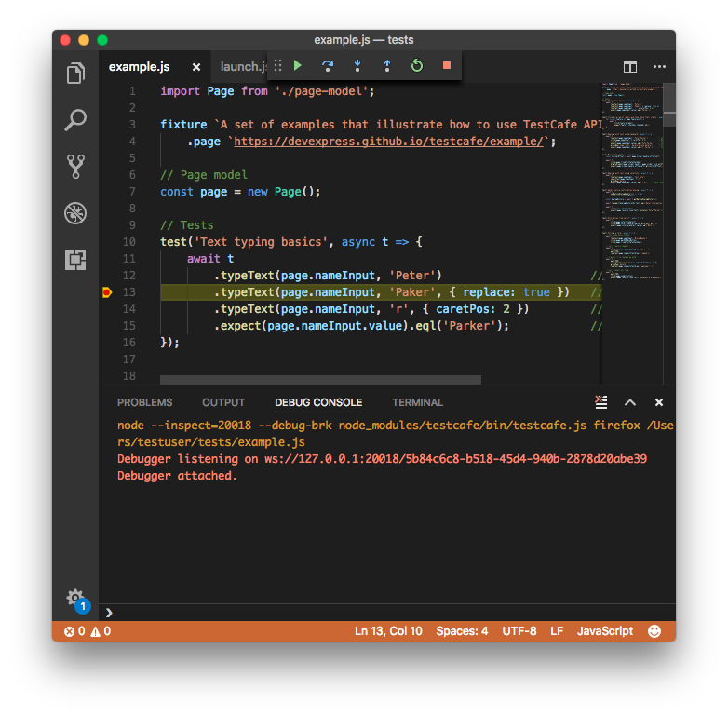Split the editor with the layout icon
The width and height of the screenshot is (728, 716).
(x=630, y=67)
